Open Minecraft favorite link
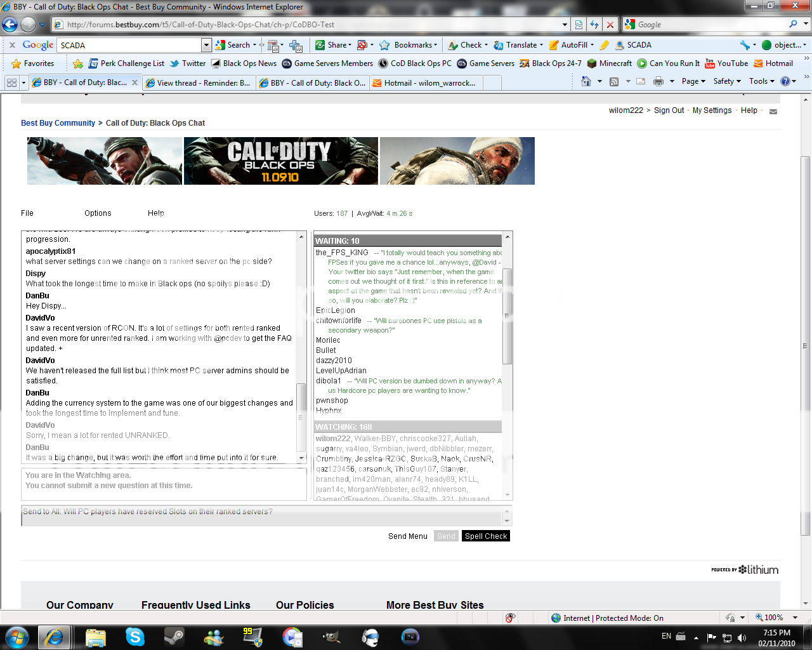 point(610,63)
